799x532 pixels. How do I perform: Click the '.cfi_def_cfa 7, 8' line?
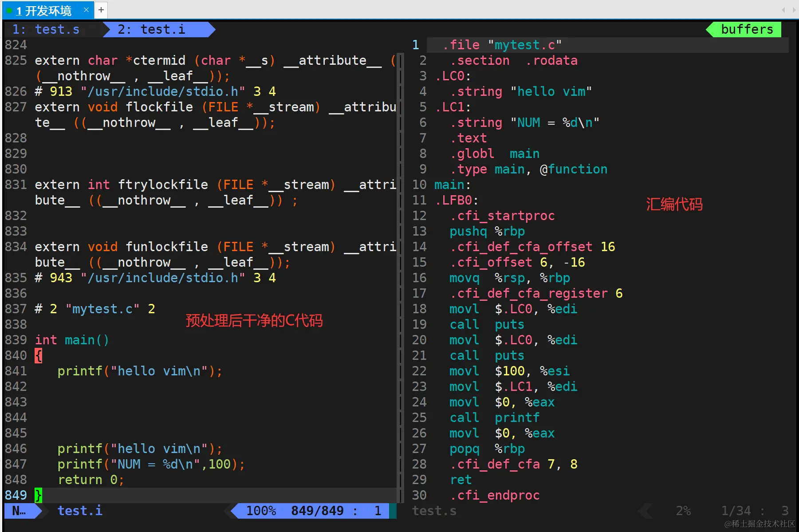tap(514, 464)
